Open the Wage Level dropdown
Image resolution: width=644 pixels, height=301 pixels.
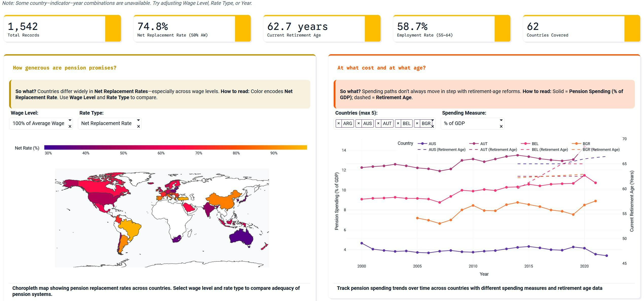coord(70,121)
